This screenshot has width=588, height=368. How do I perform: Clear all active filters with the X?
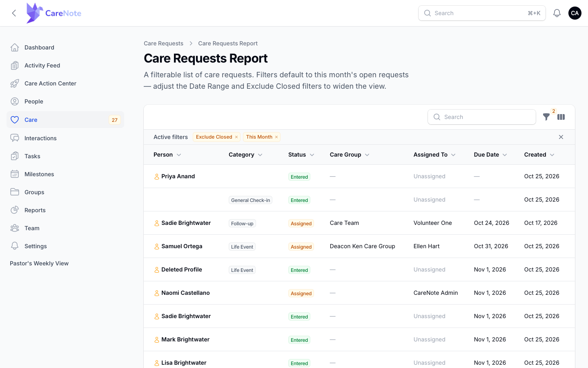click(x=561, y=137)
